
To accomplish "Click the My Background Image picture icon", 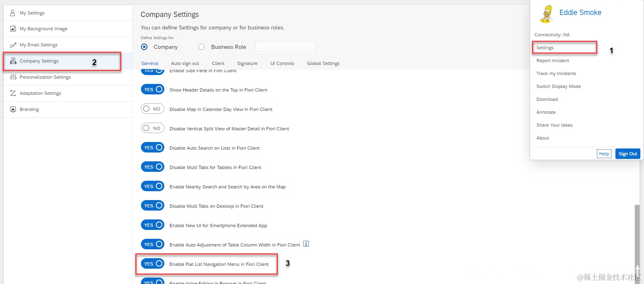I will 13,29.
